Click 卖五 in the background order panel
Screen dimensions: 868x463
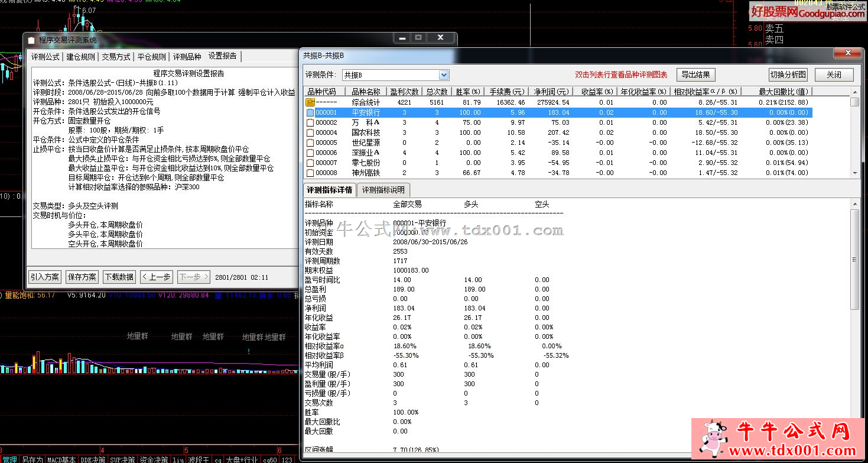[774, 28]
